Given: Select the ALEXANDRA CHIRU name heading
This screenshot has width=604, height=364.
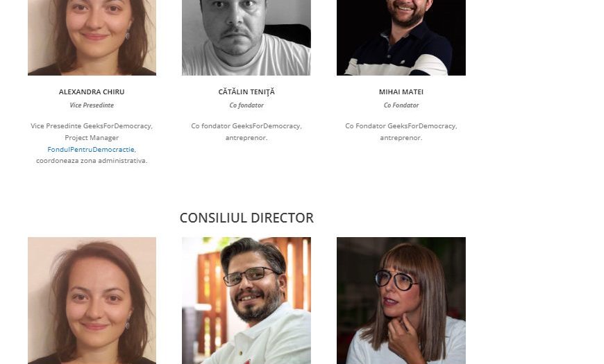Looking at the screenshot, I should pos(92,92).
